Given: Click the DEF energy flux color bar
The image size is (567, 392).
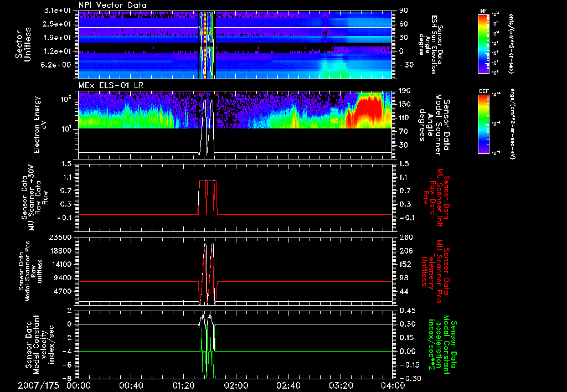Looking at the screenshot, I should (484, 124).
